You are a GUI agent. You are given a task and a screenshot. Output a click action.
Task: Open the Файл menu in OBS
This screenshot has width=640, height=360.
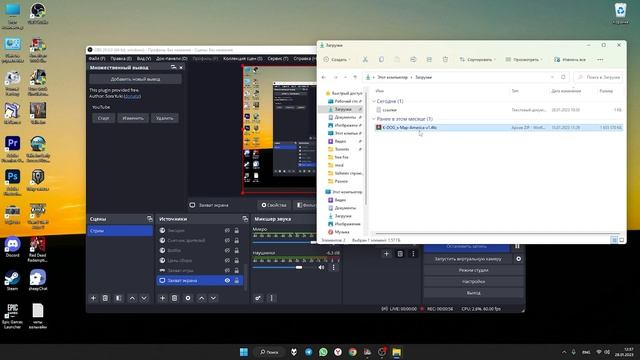[x=97, y=59]
